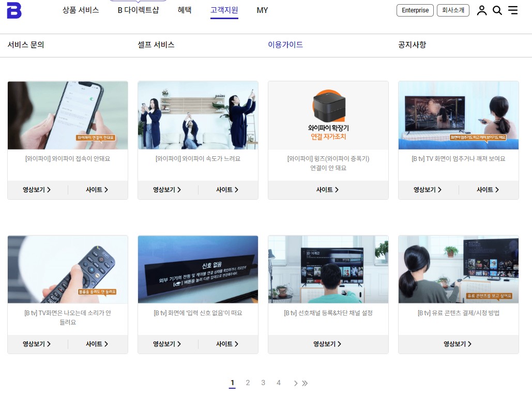Open the B brand logo home
The image size is (532, 396).
pos(14,10)
